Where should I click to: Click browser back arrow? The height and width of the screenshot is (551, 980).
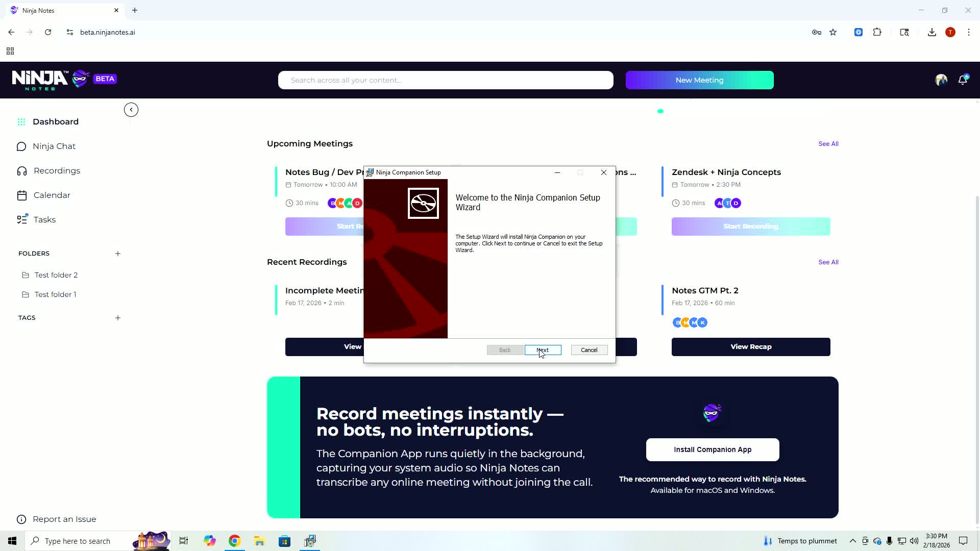[11, 32]
